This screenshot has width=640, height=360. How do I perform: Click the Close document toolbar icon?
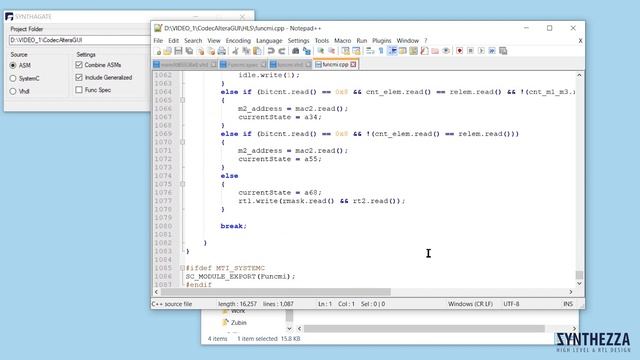200,51
